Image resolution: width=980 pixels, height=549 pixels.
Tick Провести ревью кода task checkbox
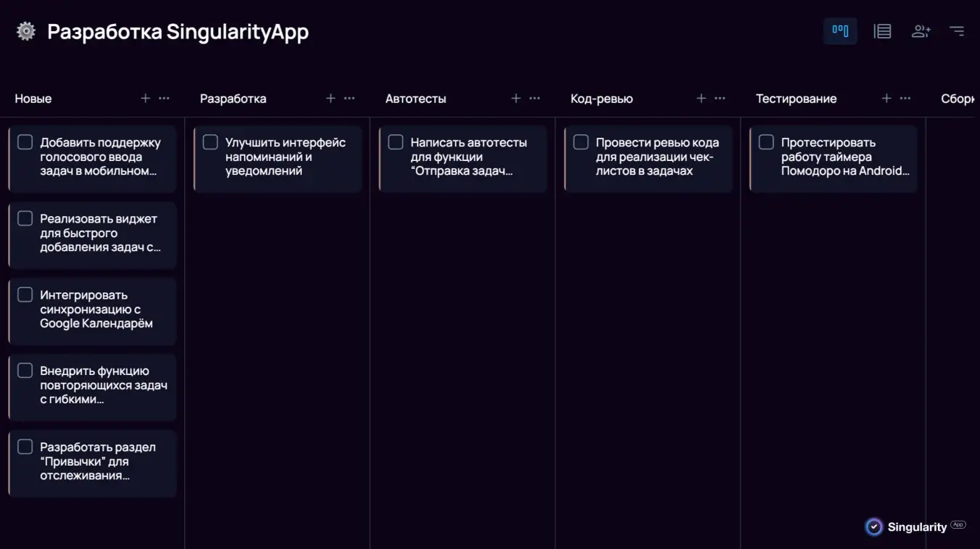coord(581,142)
